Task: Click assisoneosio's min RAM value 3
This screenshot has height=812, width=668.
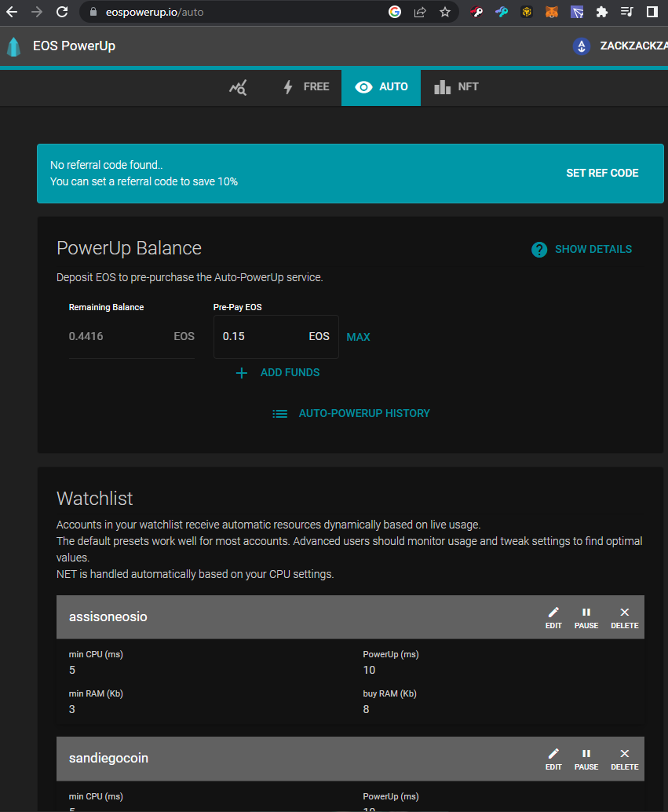Action: pyautogui.click(x=72, y=709)
